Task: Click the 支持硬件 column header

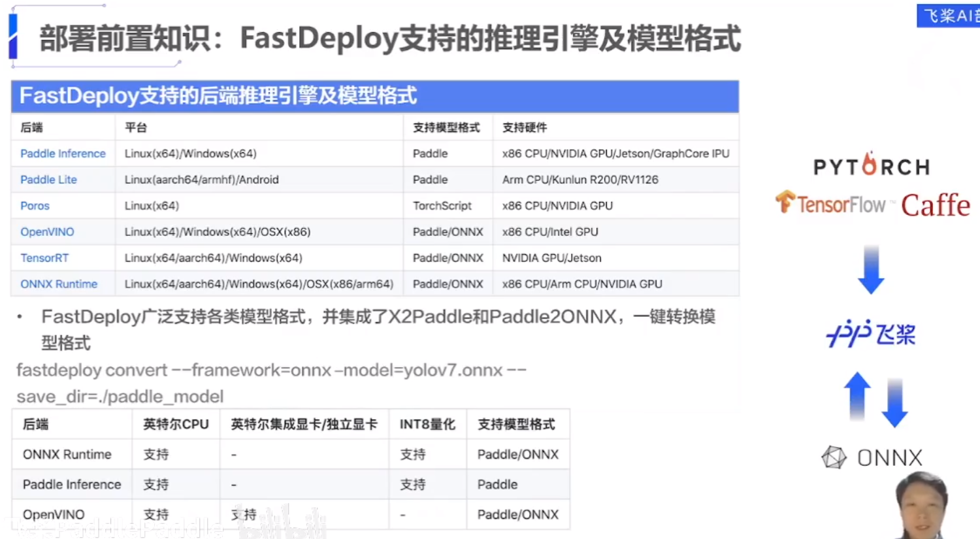Action: coord(525,127)
